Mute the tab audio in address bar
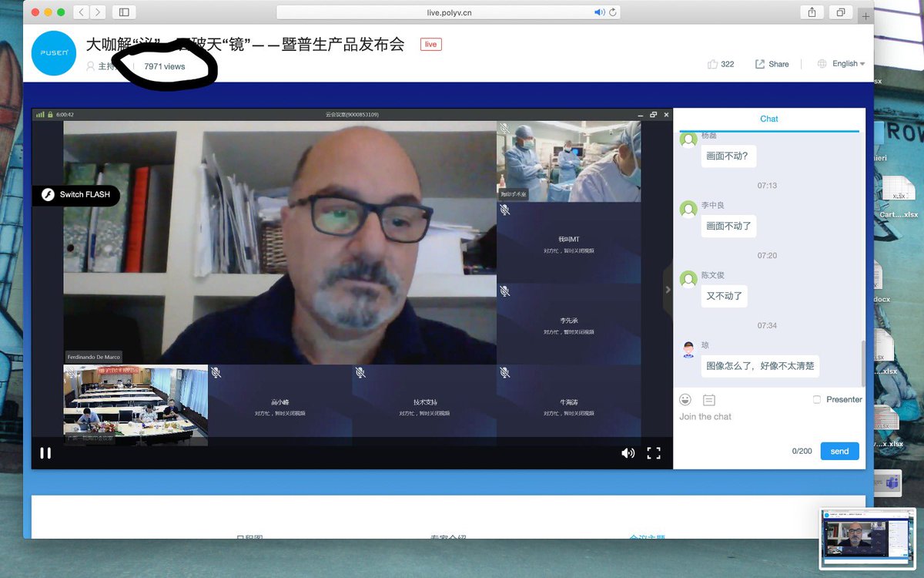 (600, 12)
